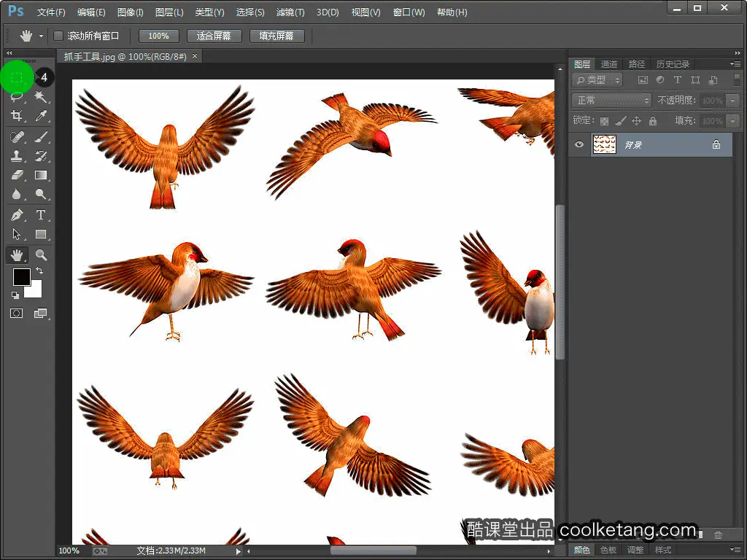Open the 填充 fill dropdown arrow
Screen dimensions: 747x560
(732, 121)
